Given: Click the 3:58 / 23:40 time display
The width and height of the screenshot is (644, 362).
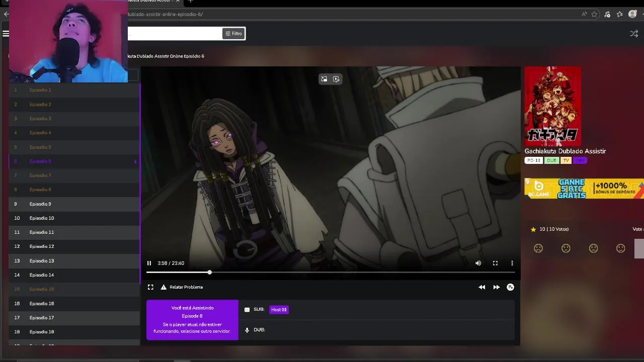Looking at the screenshot, I should (x=171, y=263).
